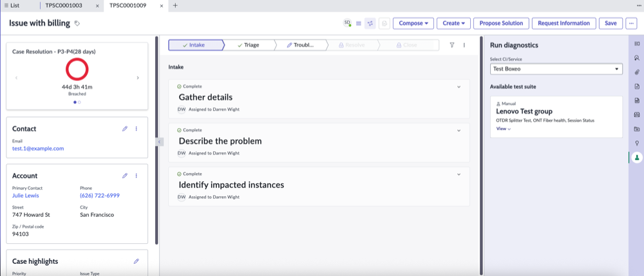Select the Troubleshoot stage
Viewport: 644px width, 276px height.
[300, 45]
